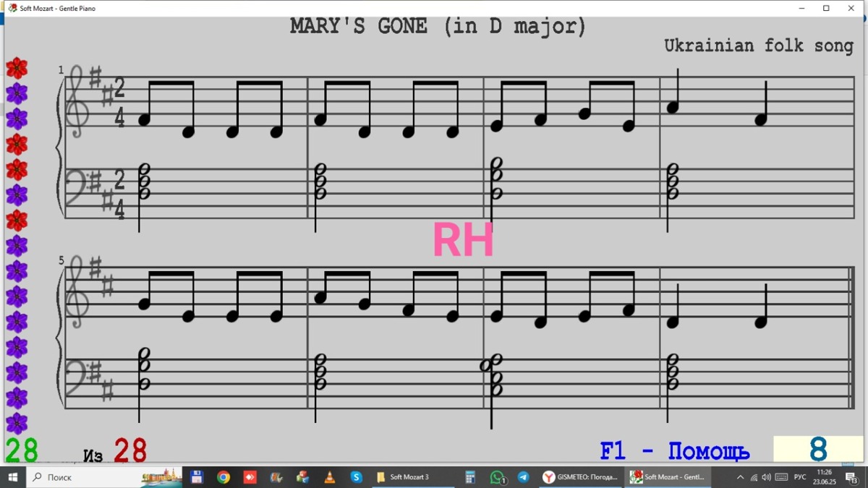Viewport: 868px width, 488px height.
Task: Open the notification center icon
Action: click(852, 477)
